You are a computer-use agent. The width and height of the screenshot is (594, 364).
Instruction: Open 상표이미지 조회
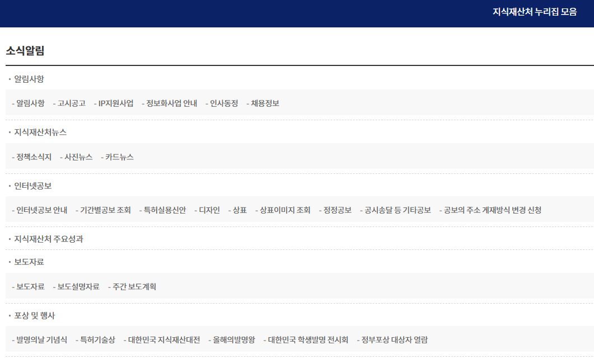click(x=285, y=210)
